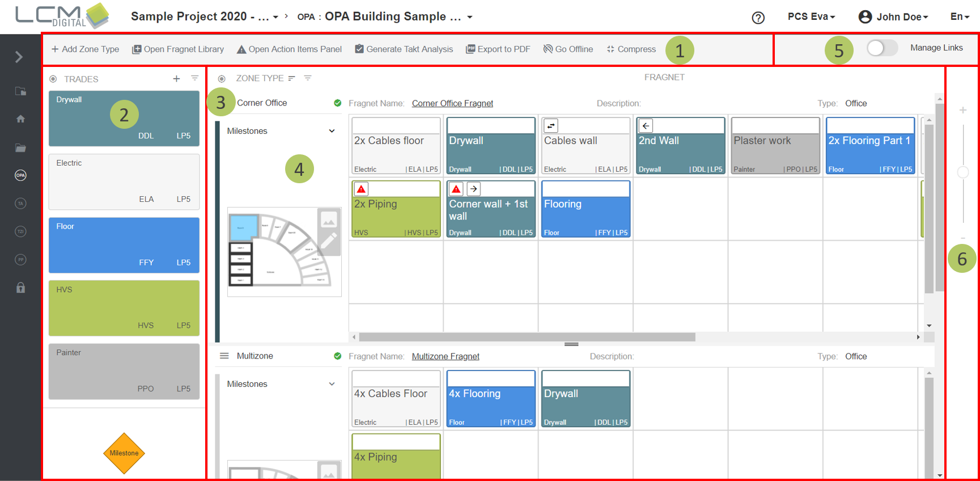Click Export to PDF
Screen dimensions: 980x481
point(498,49)
